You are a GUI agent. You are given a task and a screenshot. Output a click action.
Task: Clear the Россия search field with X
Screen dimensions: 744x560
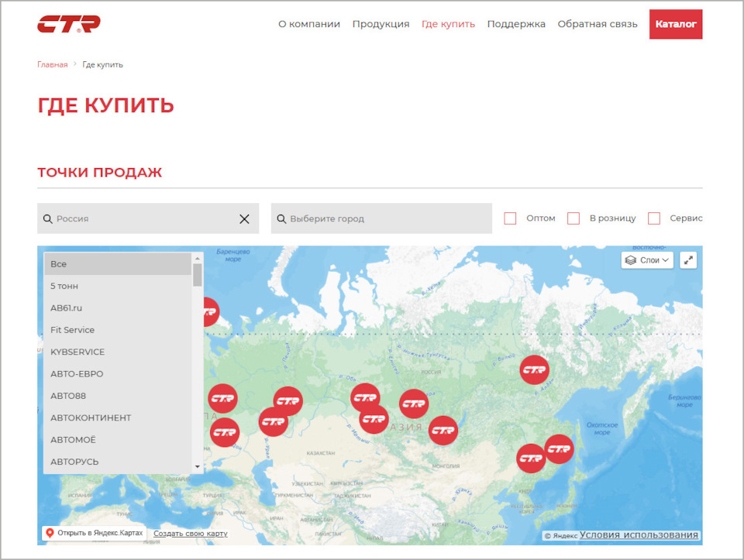244,219
